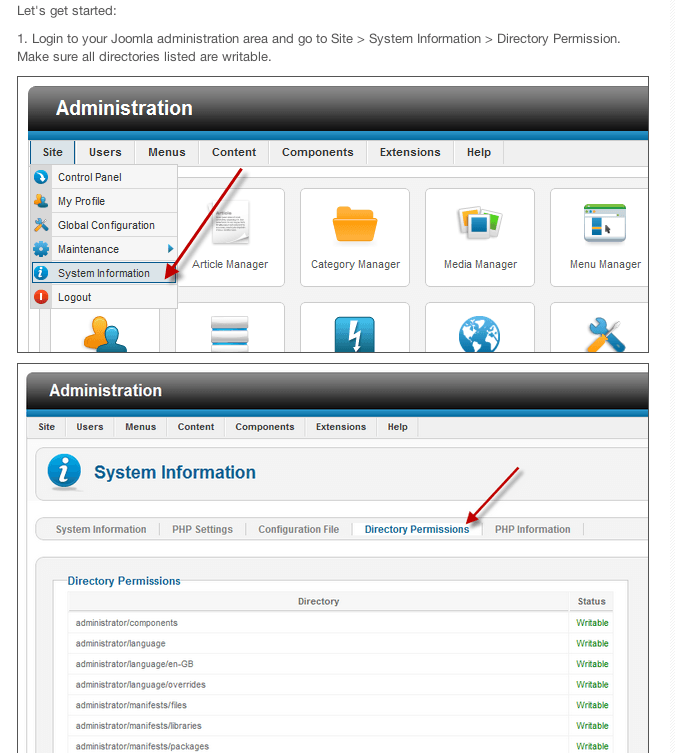Click the Article Manager label

(x=230, y=264)
